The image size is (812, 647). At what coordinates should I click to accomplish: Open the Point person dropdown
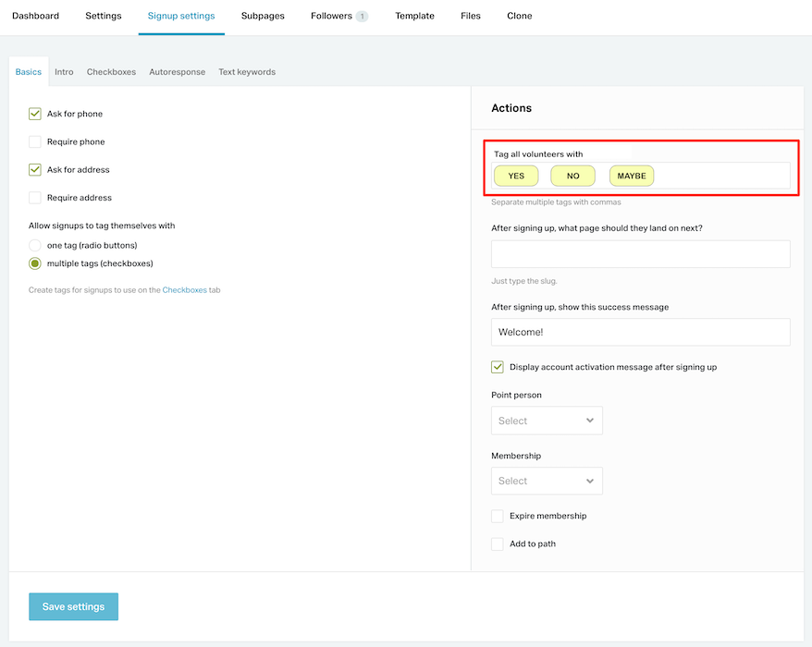(x=547, y=421)
